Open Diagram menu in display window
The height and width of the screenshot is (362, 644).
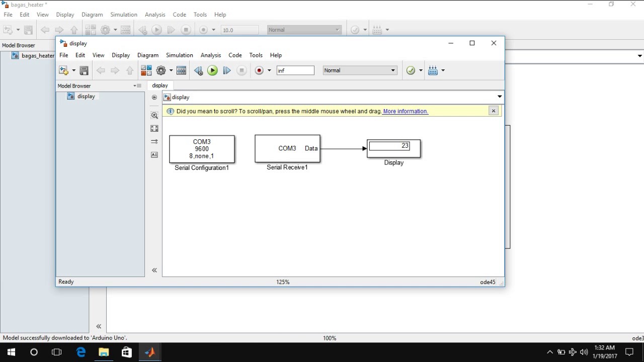click(148, 55)
